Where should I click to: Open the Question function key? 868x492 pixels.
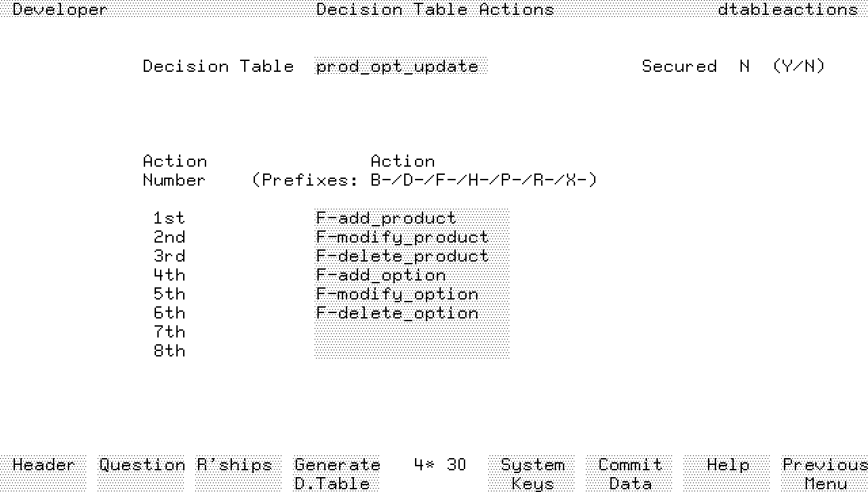pyautogui.click(x=141, y=473)
